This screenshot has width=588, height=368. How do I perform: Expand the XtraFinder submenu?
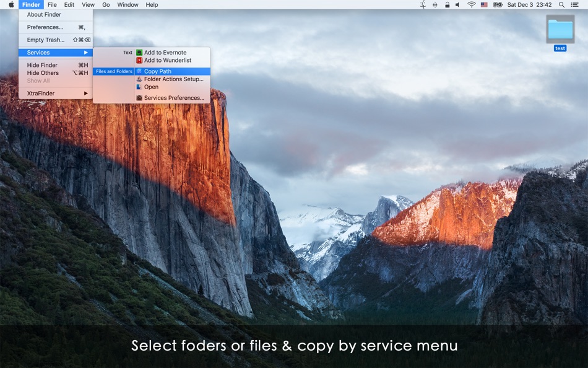coord(56,93)
